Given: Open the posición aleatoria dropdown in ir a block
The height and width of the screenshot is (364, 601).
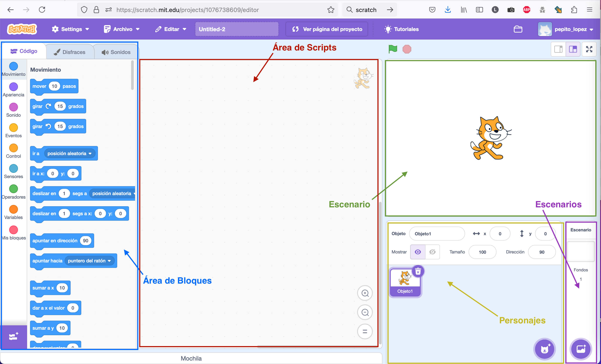Looking at the screenshot, I should tap(90, 153).
